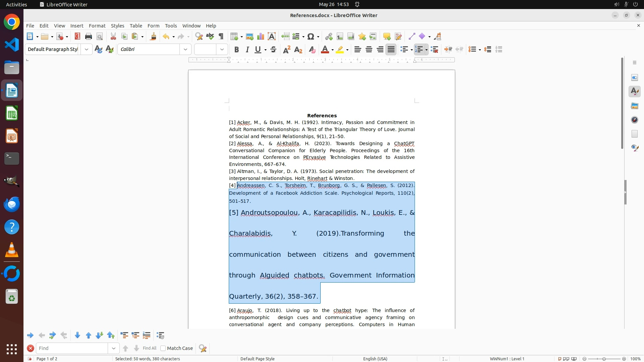
Task: Close the Find toolbar red X
Action: 31,348
